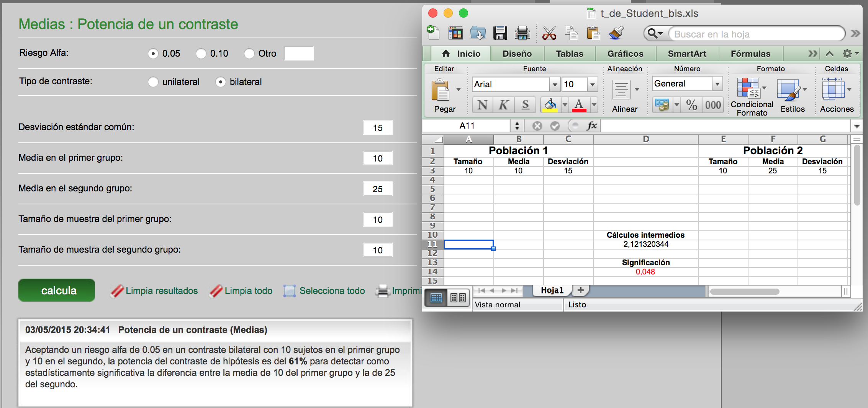Open Conditional Formatting icon
Viewport: 868px width, 408px height.
[748, 89]
